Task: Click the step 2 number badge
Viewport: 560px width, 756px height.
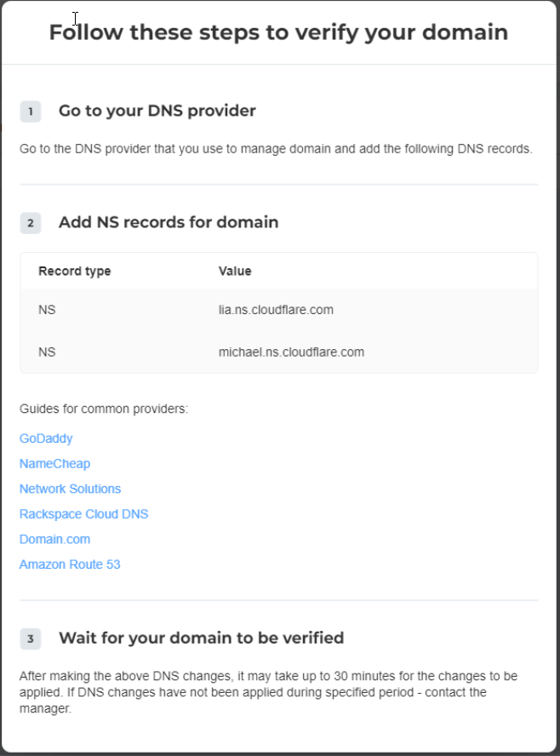Action: pos(31,223)
